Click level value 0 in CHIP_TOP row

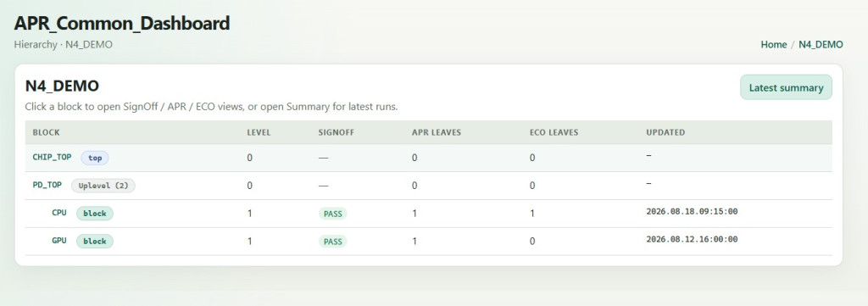point(250,158)
